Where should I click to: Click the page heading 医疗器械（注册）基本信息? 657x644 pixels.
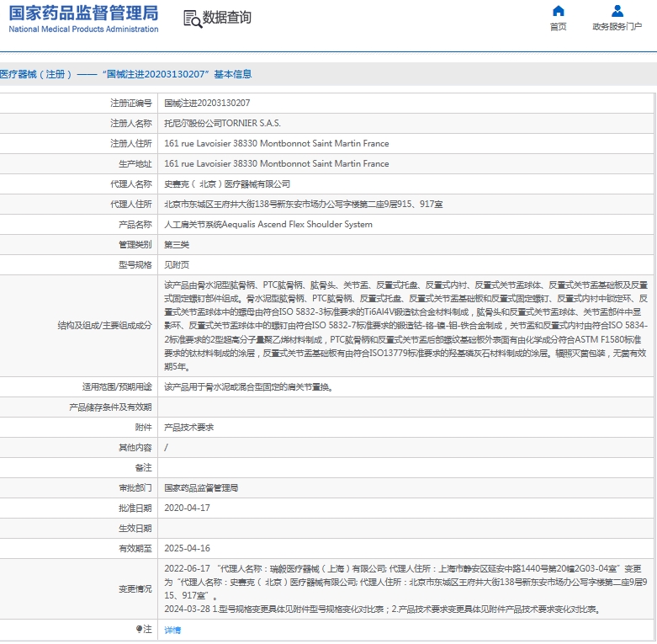tap(125, 74)
